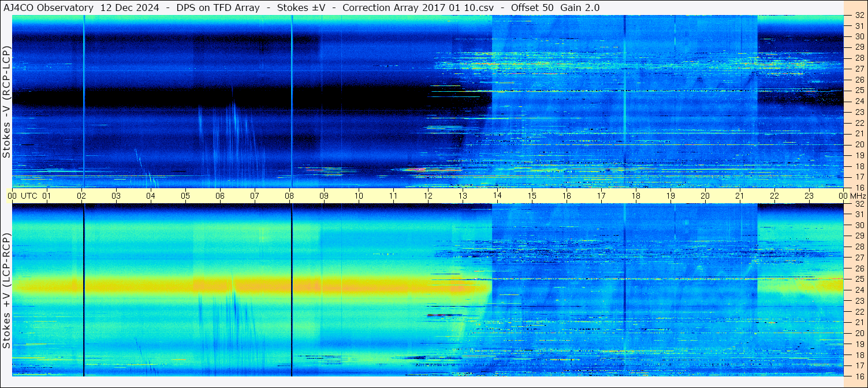Click the "AJ4CO Observatory" title text

coord(48,8)
